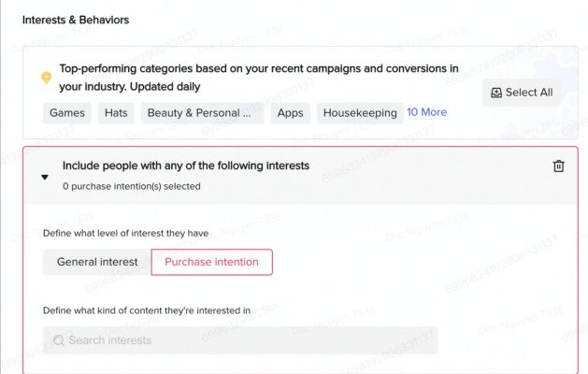Focus the Search interests field
The height and width of the screenshot is (374, 588).
tap(240, 340)
